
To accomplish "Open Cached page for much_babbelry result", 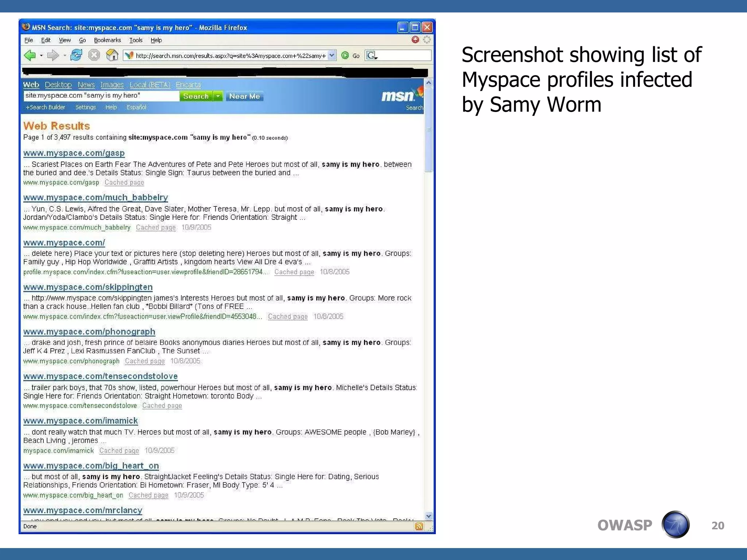I will tap(156, 227).
